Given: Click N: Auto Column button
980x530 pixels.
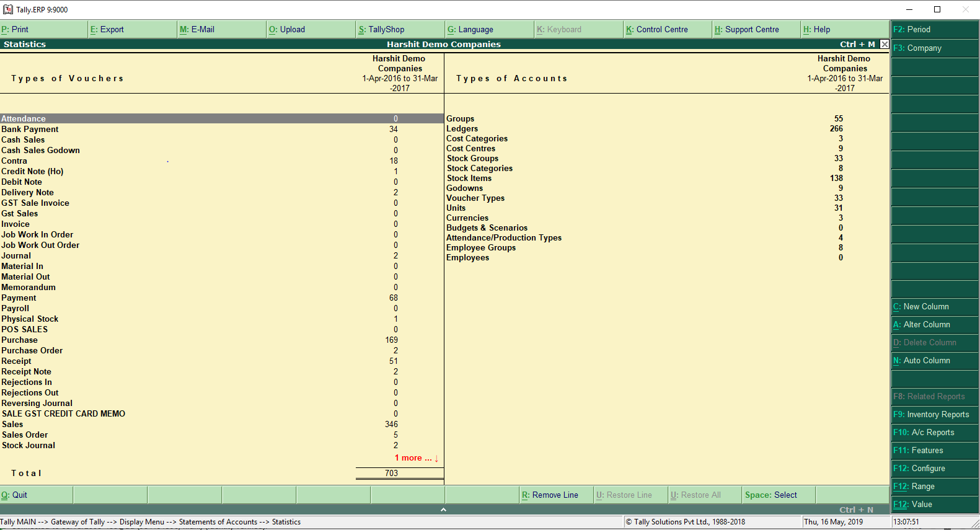Looking at the screenshot, I should coord(935,360).
